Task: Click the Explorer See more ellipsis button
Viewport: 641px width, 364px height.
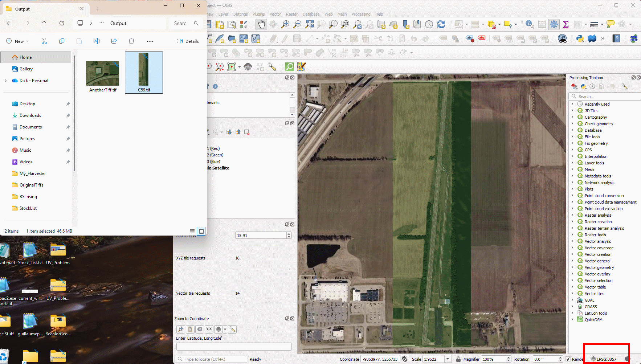Action: 150,41
